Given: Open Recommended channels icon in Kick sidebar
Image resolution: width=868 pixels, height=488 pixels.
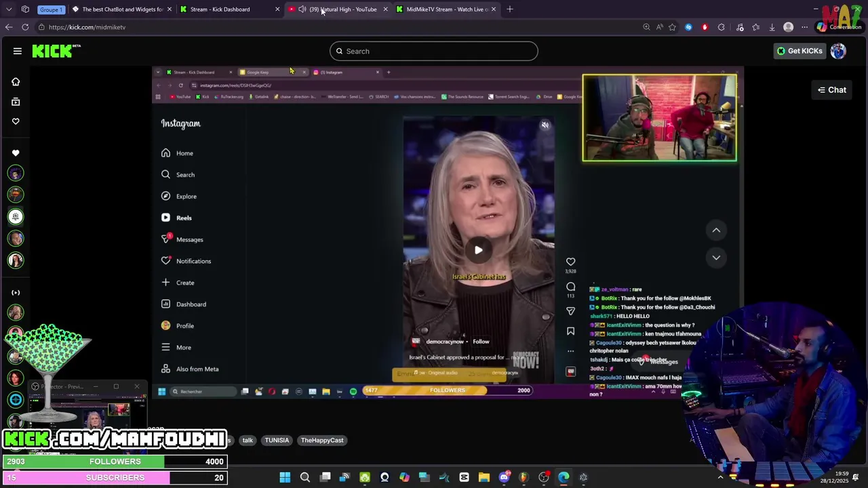Looking at the screenshot, I should tap(16, 293).
